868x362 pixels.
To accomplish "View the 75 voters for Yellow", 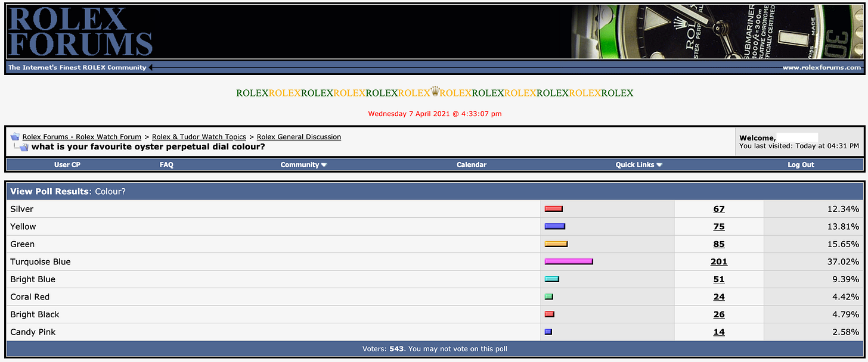I will click(719, 226).
